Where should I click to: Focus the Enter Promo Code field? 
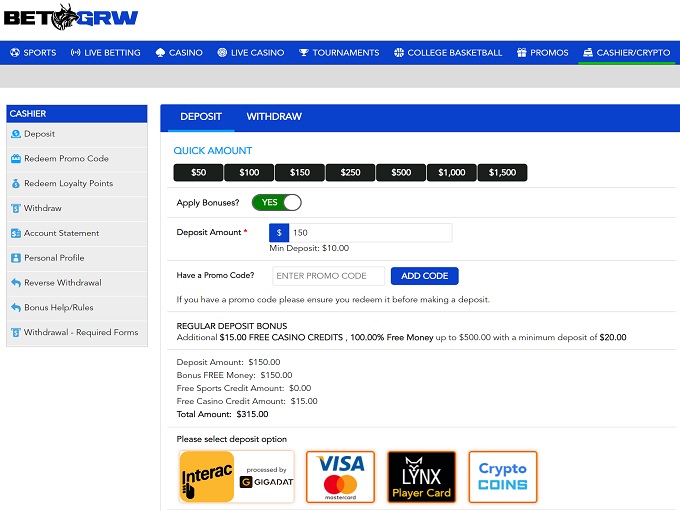tap(328, 276)
